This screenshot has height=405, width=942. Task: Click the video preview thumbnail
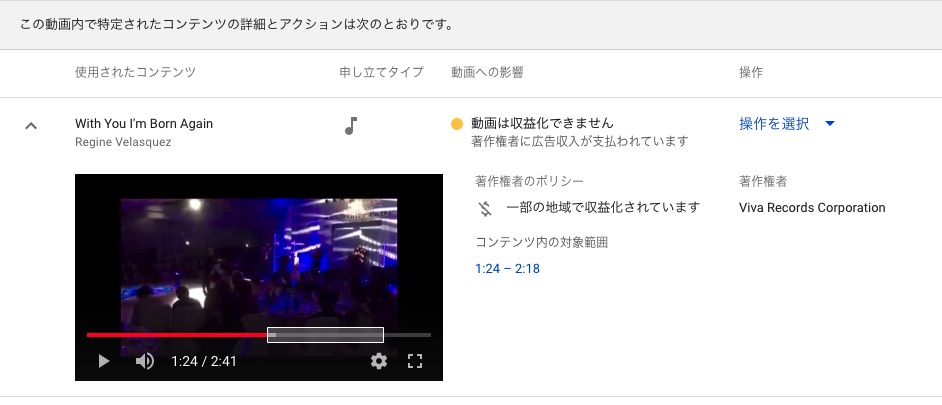point(259,277)
